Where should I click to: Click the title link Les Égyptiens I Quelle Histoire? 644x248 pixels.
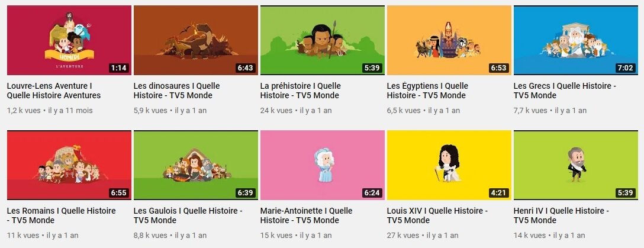[x=427, y=91]
